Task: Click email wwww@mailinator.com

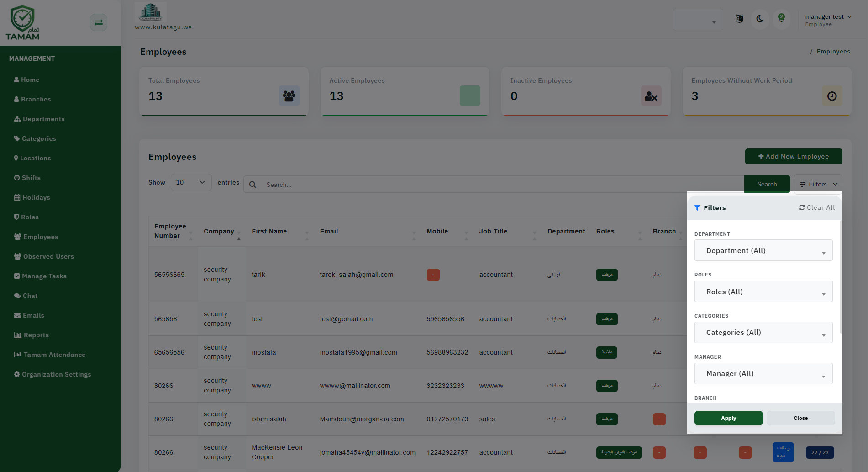Action: [x=355, y=386]
